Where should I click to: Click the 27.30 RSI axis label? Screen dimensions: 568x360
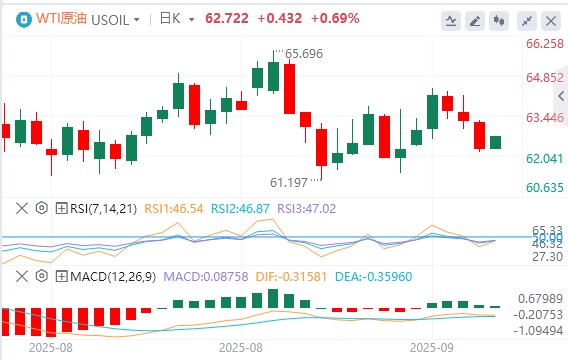click(x=547, y=257)
